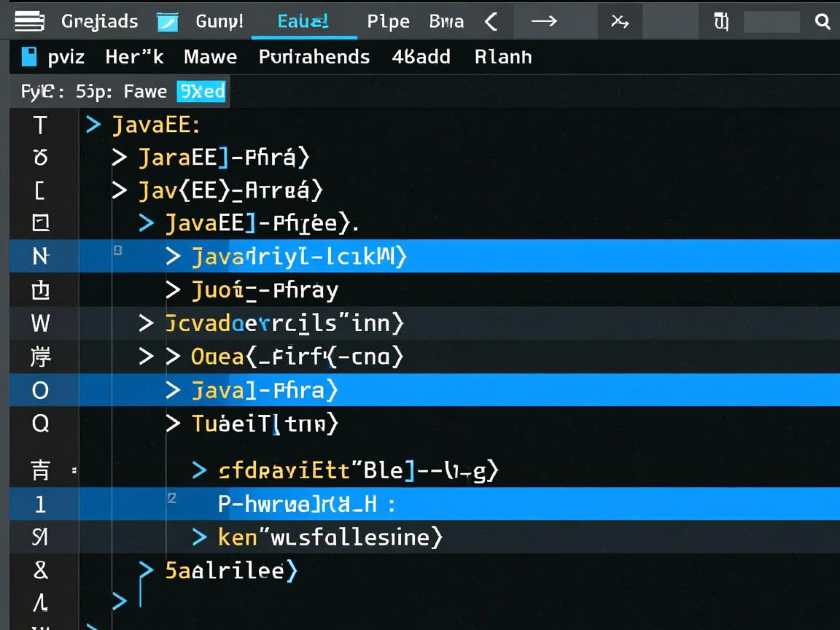Toggle the highlighted 5Xed tag
This screenshot has height=630, width=840.
[201, 92]
